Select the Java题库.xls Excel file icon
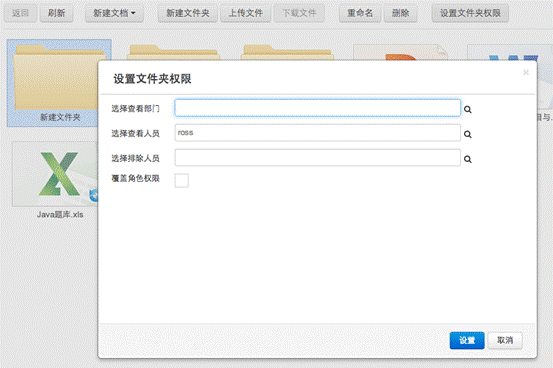The height and width of the screenshot is (368, 553). (x=56, y=174)
